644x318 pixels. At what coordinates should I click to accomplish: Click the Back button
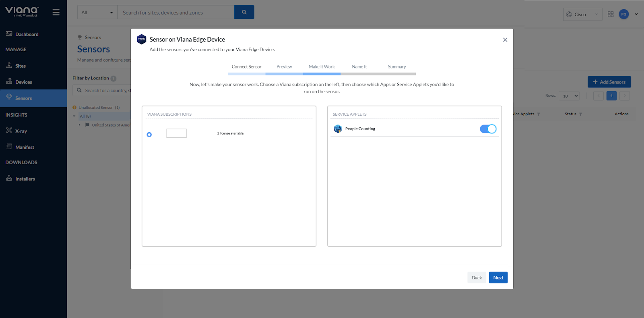coord(477,278)
